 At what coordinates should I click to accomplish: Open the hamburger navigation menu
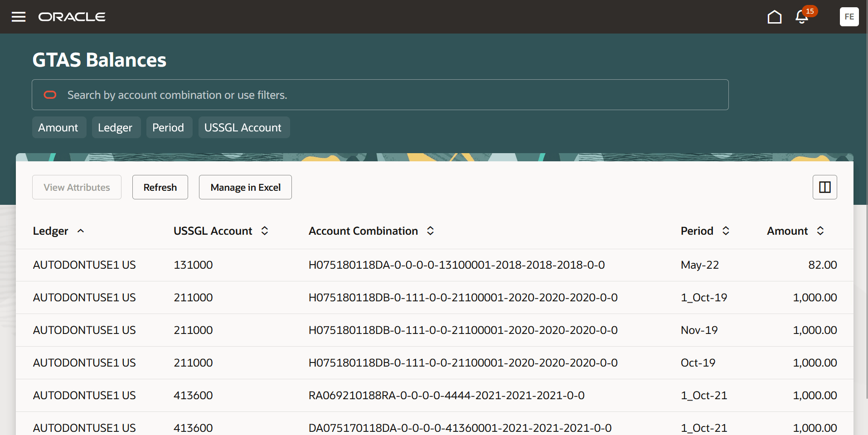[x=19, y=17]
